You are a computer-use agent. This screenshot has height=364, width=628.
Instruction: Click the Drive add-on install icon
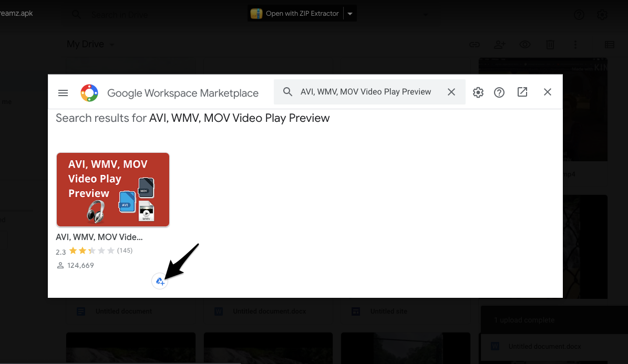click(160, 282)
